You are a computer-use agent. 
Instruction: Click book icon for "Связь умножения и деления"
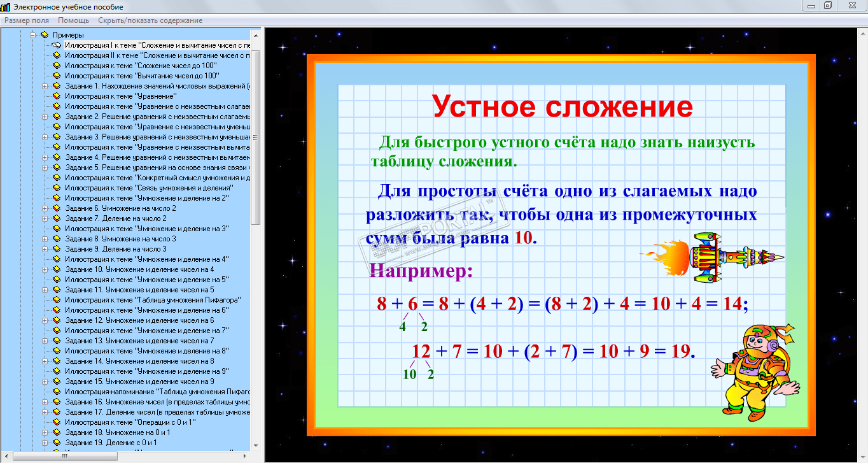56,188
